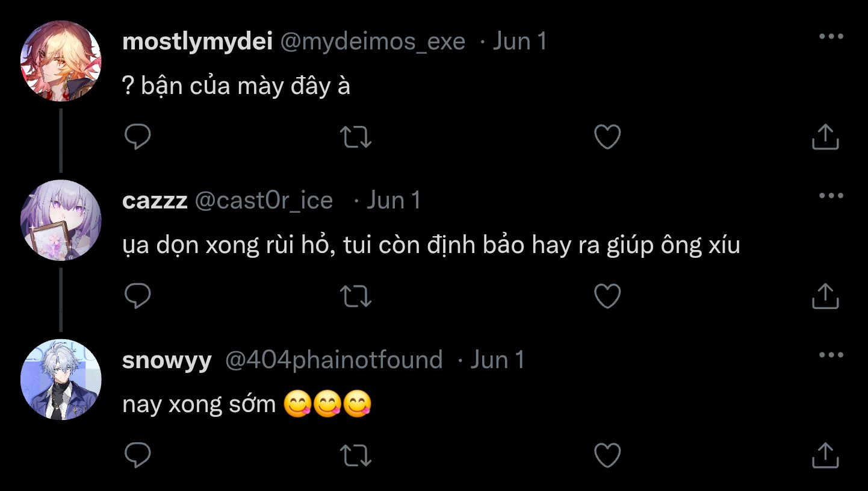Share the snowyy tweet

point(825,455)
